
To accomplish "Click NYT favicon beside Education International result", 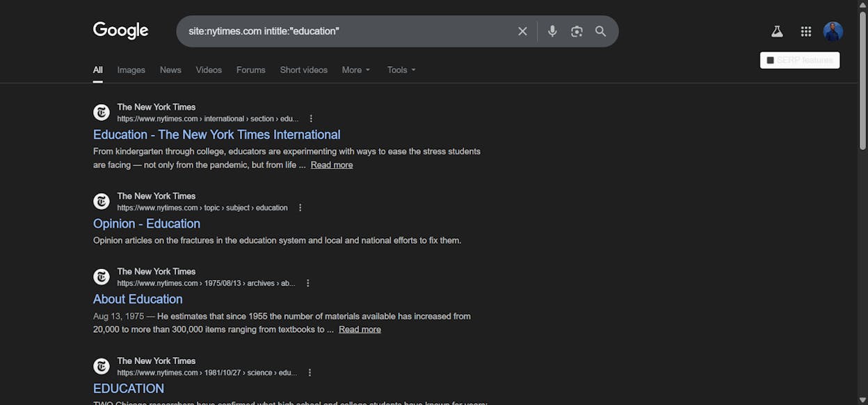I will click(x=102, y=113).
